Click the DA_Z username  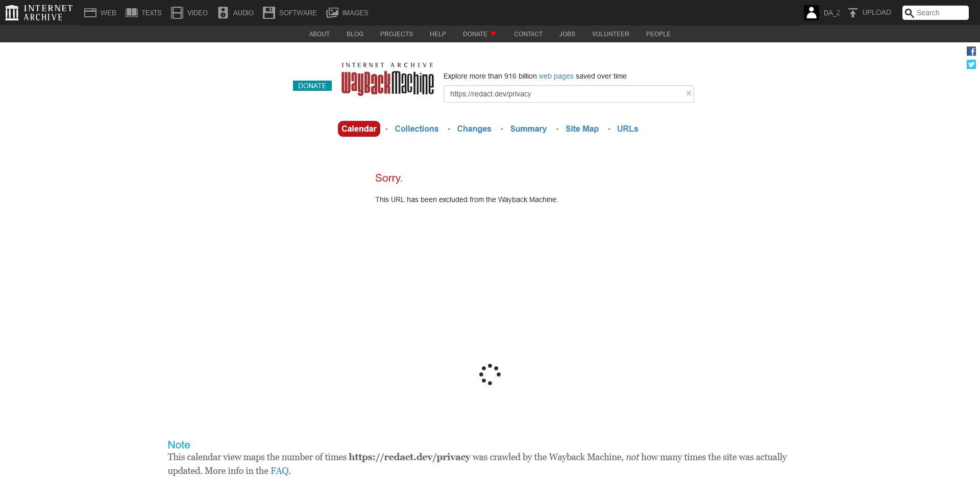pyautogui.click(x=831, y=13)
